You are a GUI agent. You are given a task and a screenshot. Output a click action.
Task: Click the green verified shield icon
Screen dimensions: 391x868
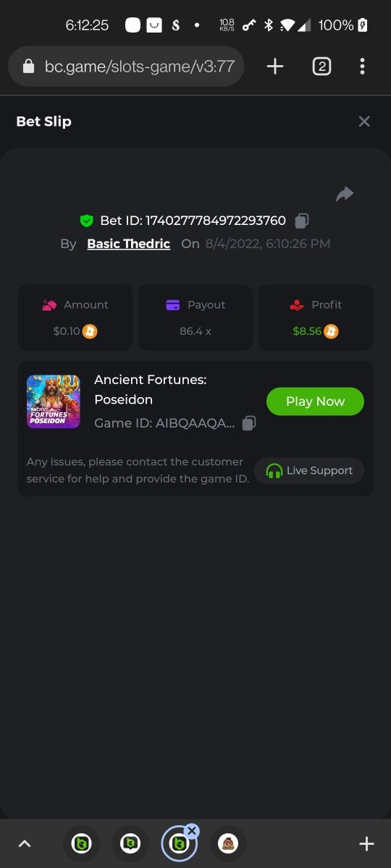click(87, 221)
